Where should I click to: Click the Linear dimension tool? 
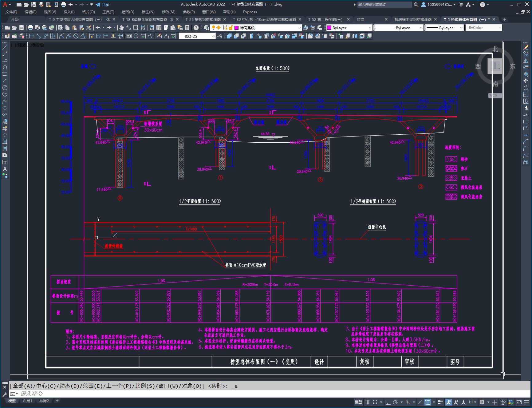pos(32,36)
